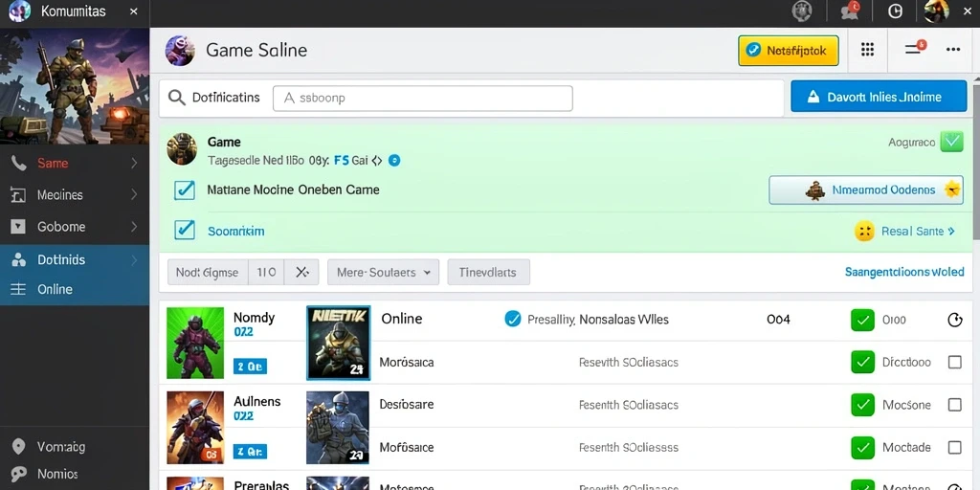Tick empty checkbox in Mocsone row
This screenshot has width=980, height=490.
tap(955, 405)
